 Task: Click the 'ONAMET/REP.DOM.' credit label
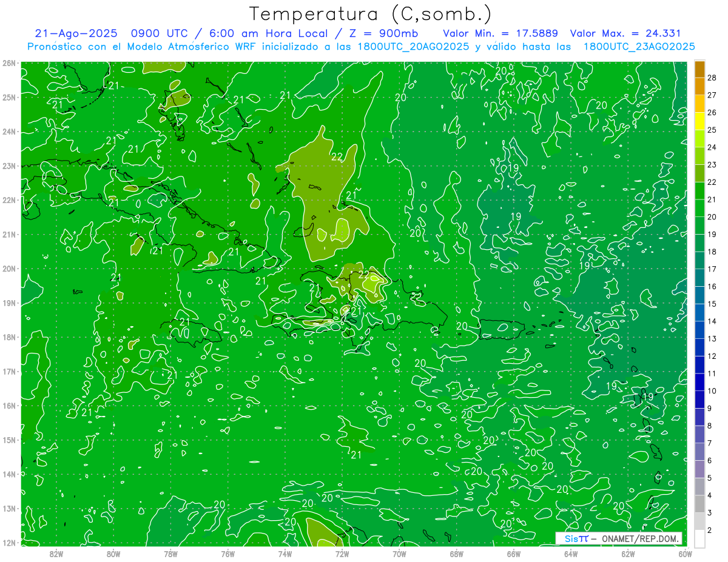click(x=640, y=538)
